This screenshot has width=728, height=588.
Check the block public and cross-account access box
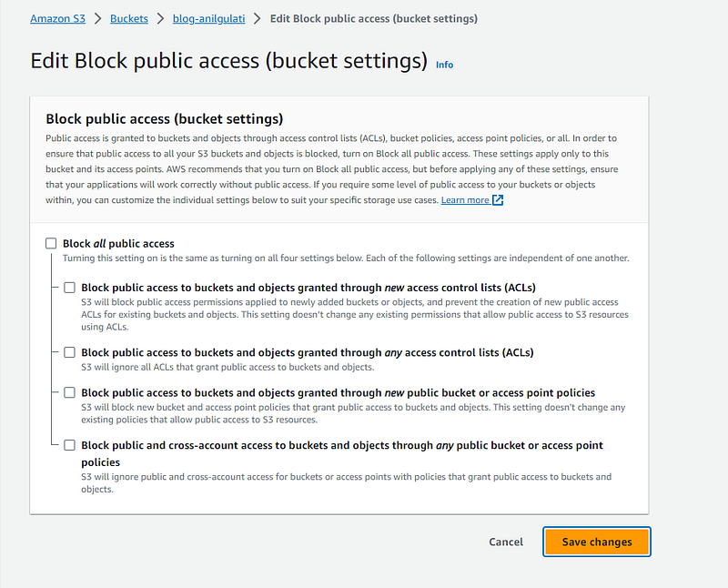pyautogui.click(x=70, y=445)
